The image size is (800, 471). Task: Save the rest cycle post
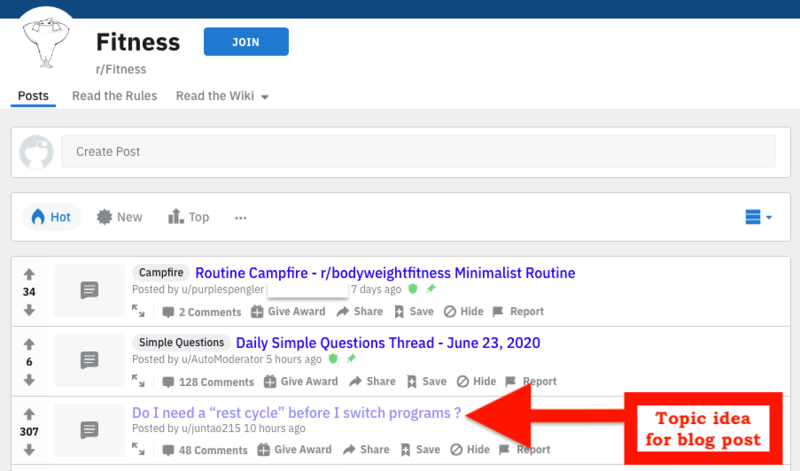click(x=420, y=450)
